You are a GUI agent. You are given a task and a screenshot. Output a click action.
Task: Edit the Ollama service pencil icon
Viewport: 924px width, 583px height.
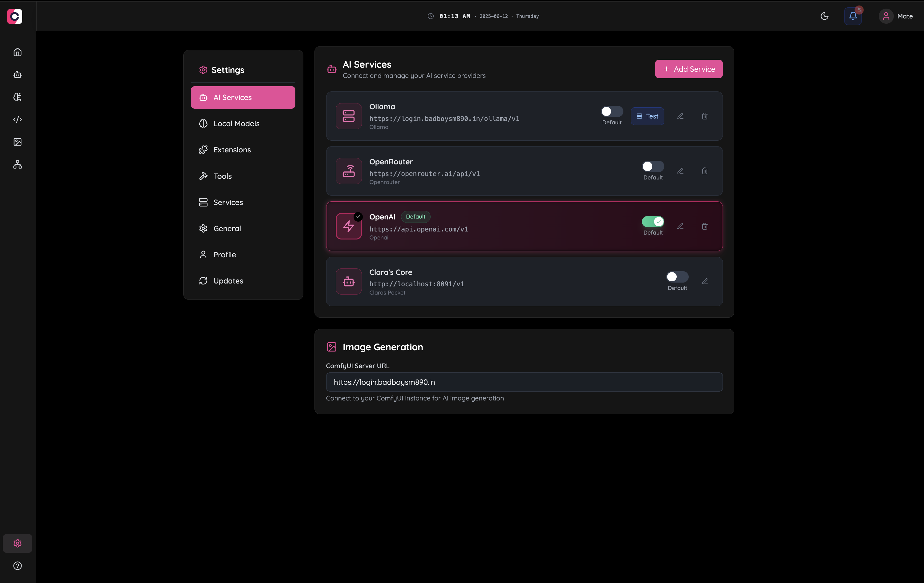[x=680, y=116]
